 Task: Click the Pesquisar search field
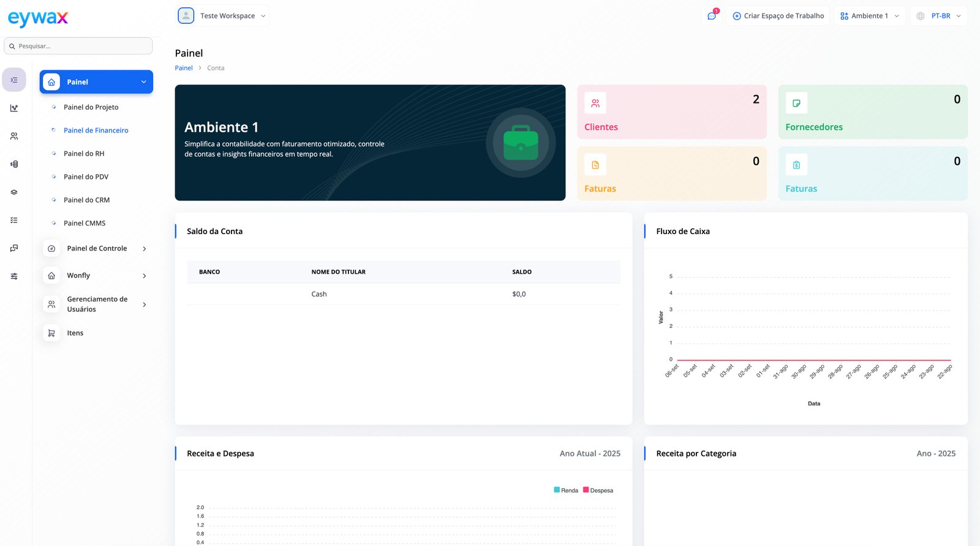point(78,46)
